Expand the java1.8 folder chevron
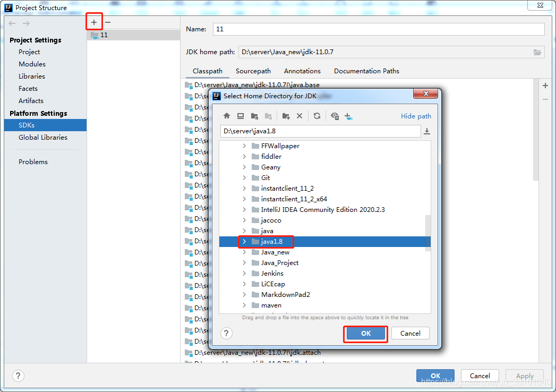Viewport: 556px width, 392px height. pyautogui.click(x=244, y=242)
